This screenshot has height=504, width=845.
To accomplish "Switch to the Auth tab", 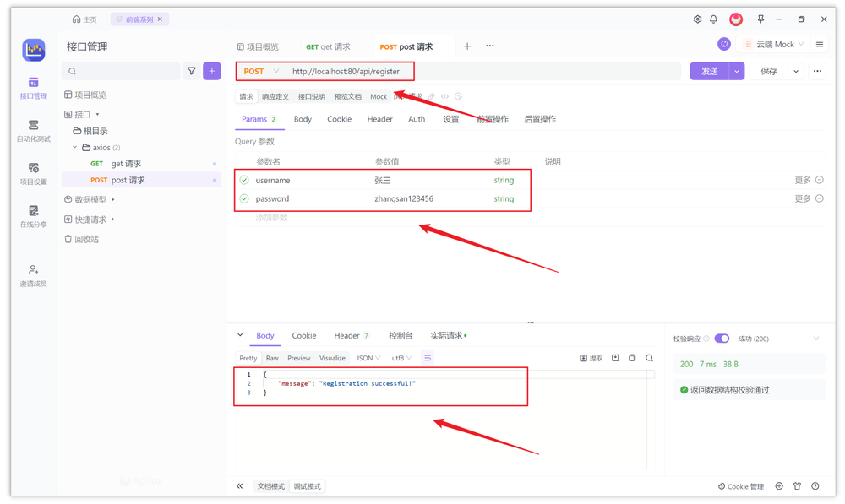I will 417,119.
